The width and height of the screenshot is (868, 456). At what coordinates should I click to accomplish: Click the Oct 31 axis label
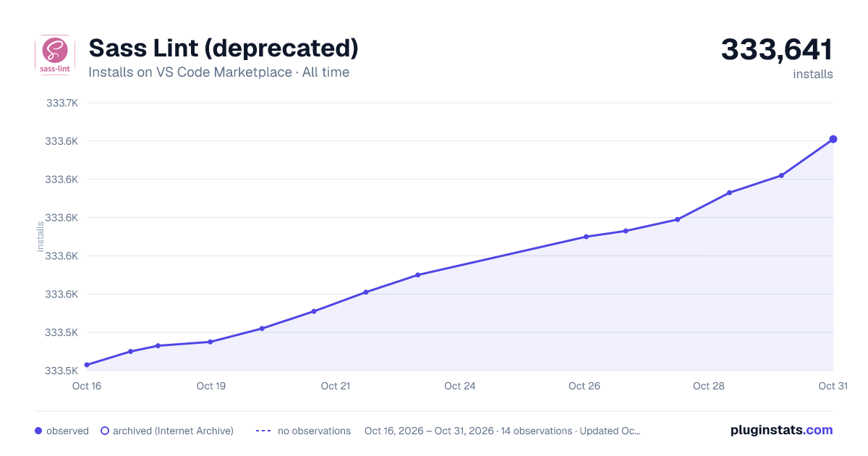[833, 386]
